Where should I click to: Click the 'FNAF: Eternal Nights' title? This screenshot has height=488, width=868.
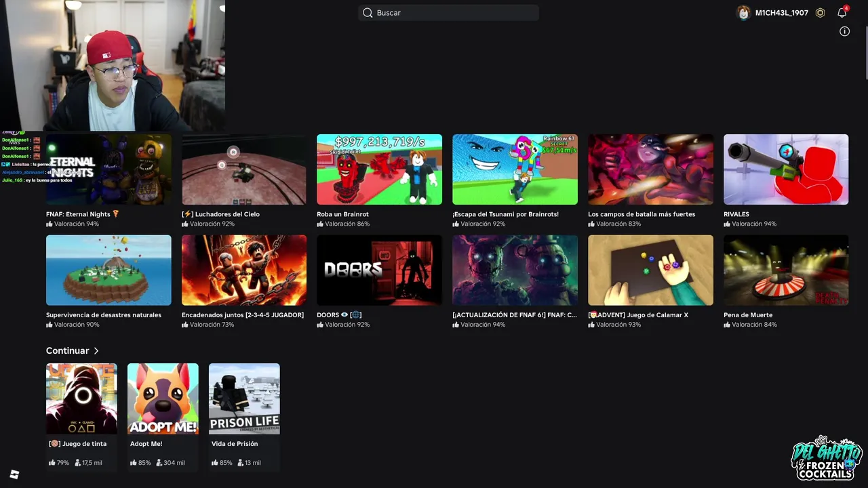click(83, 214)
